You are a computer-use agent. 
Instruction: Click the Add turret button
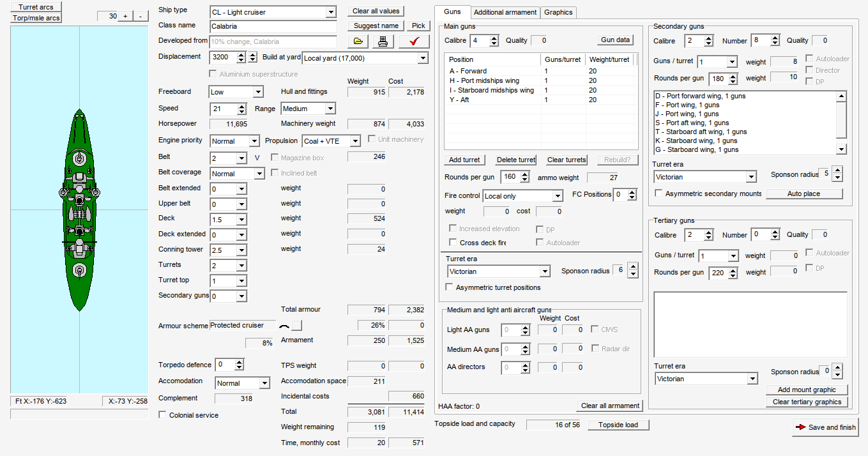pyautogui.click(x=464, y=160)
